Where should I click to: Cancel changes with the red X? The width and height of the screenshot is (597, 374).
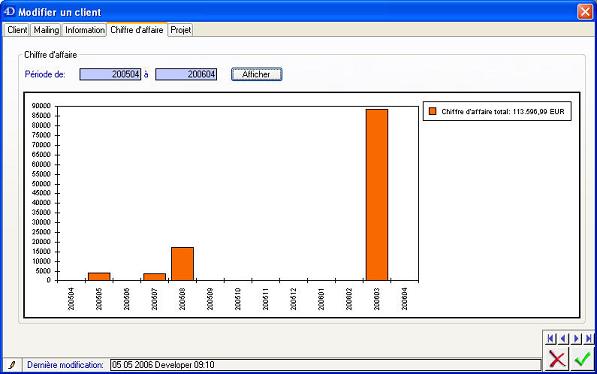pyautogui.click(x=557, y=359)
